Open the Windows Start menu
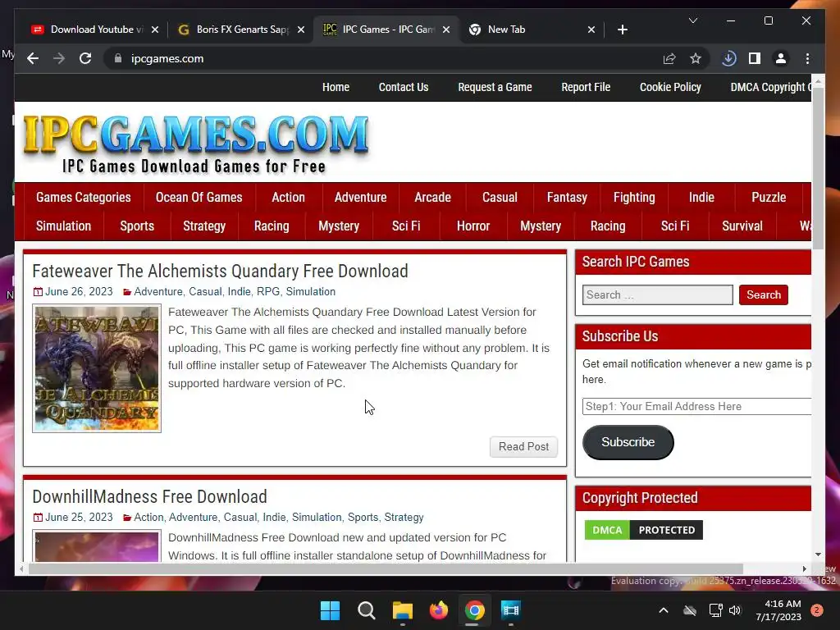 [x=330, y=610]
